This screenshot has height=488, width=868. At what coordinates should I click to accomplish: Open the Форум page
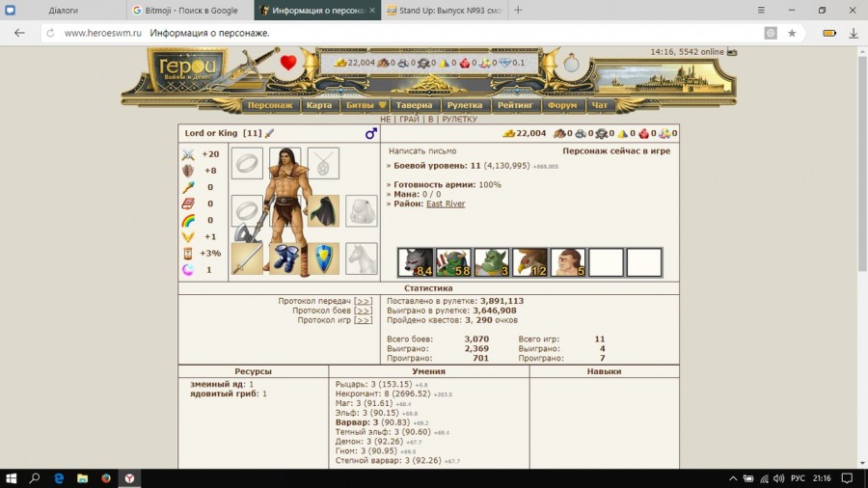click(562, 105)
